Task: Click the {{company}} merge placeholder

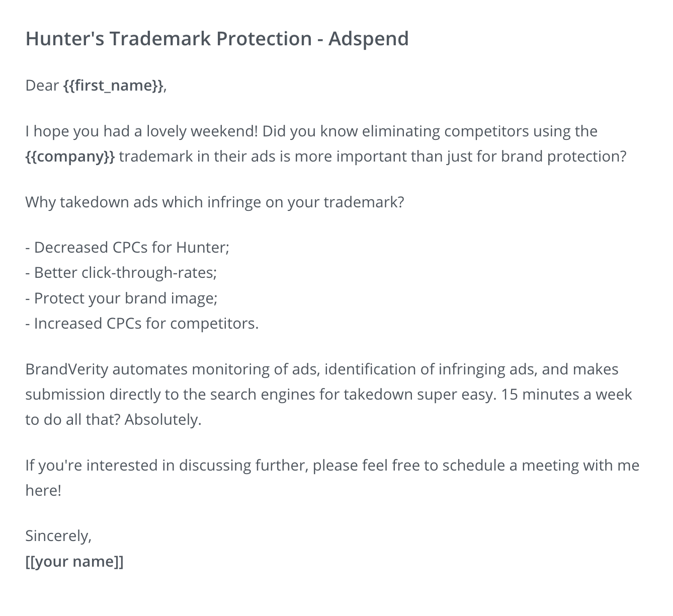Action: [x=70, y=157]
